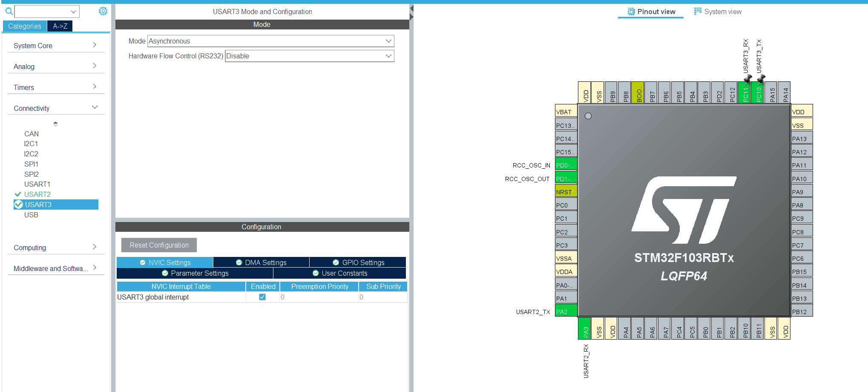Select the NRST pin on the chip
Image resolution: width=868 pixels, height=392 pixels.
tap(566, 191)
